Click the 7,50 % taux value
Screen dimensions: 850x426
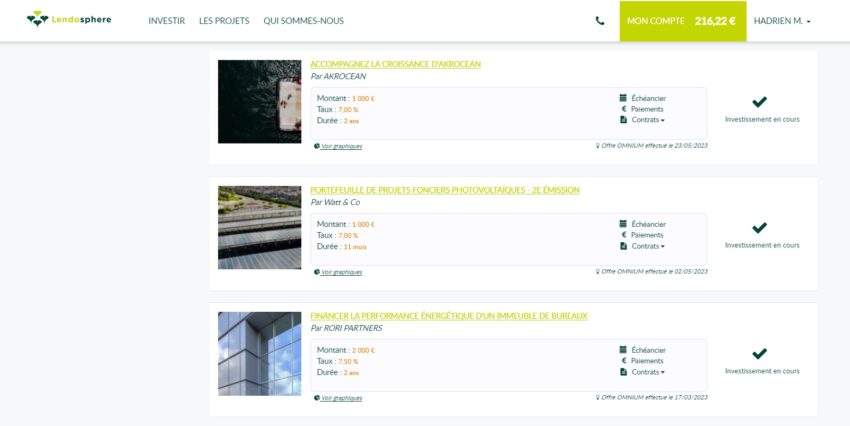[348, 362]
